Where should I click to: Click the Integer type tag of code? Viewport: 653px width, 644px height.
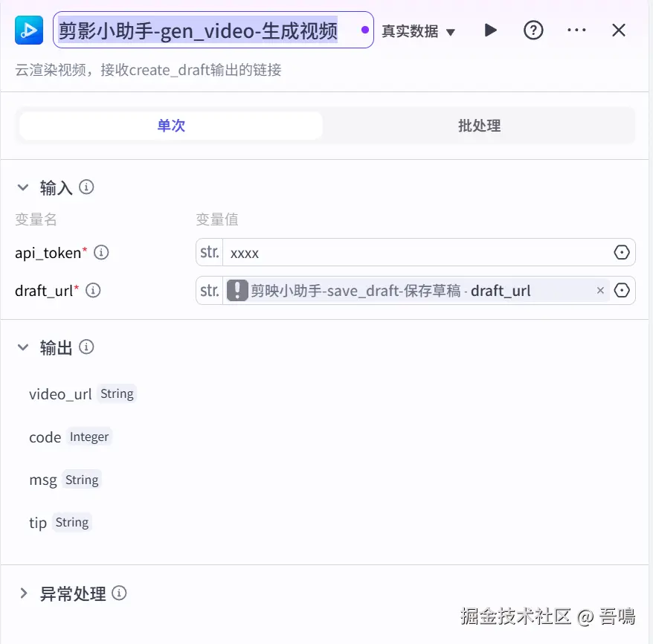tap(89, 437)
